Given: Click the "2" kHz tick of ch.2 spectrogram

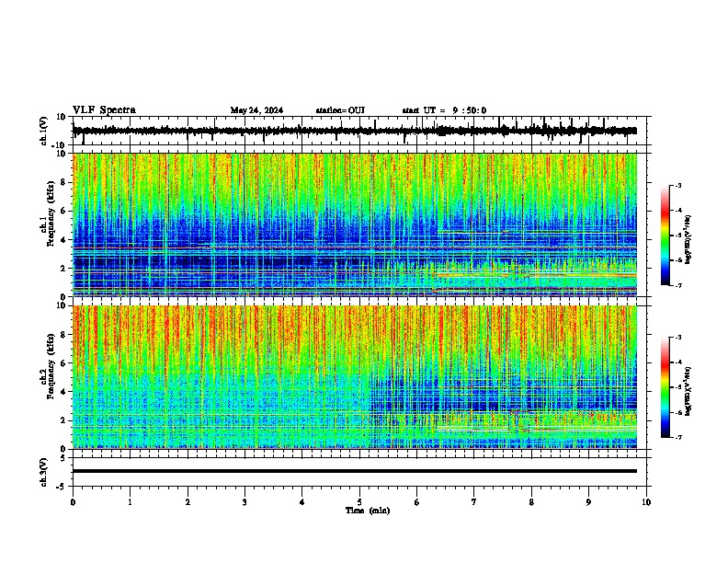Looking at the screenshot, I should 64,420.
